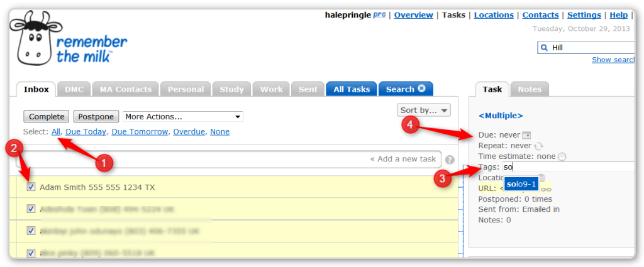
Task: Click the location globe icon
Action: pos(541,178)
